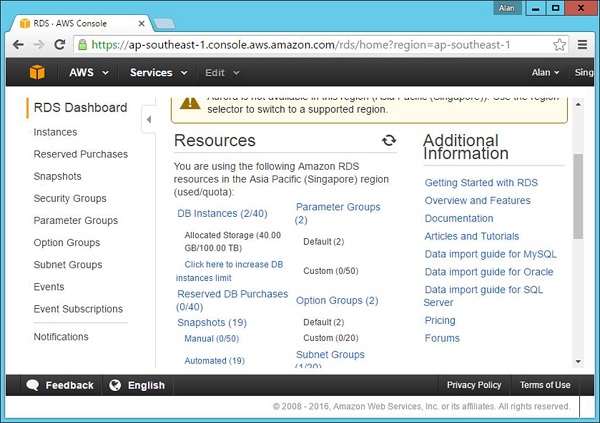Image resolution: width=600 pixels, height=423 pixels.
Task: Click the globe language icon
Action: pyautogui.click(x=115, y=385)
